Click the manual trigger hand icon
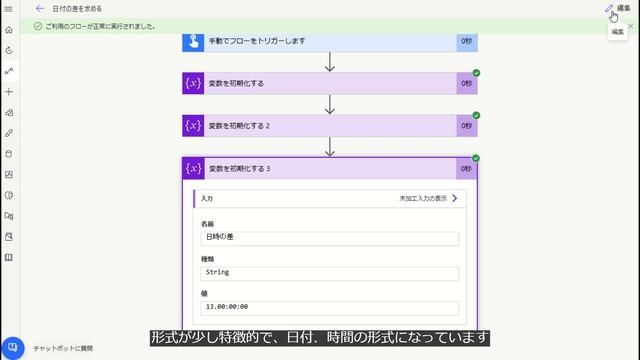Viewport: 640px width, 360px height. click(193, 41)
